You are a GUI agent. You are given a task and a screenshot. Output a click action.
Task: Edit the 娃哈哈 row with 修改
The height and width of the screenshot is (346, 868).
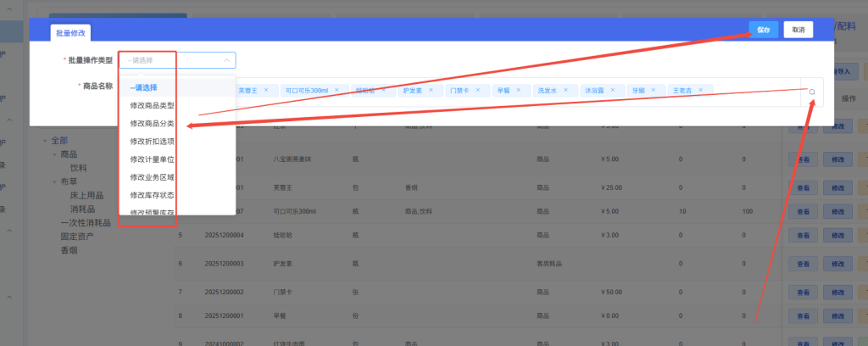(837, 235)
